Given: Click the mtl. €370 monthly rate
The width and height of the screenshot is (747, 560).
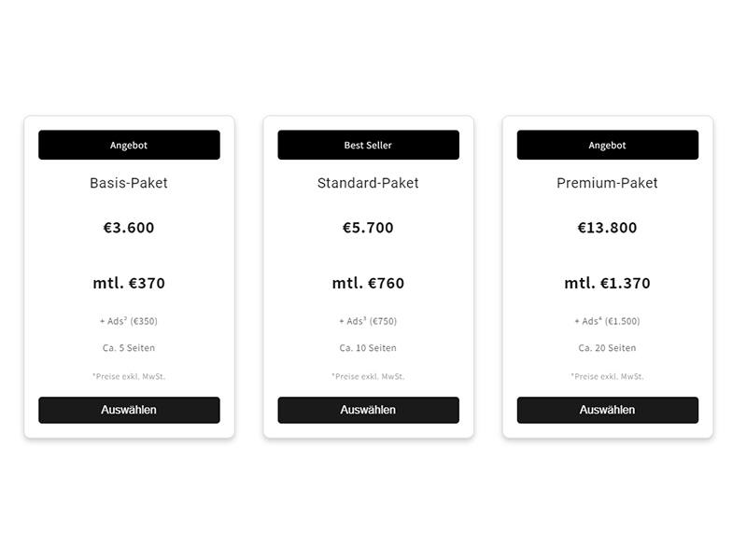Looking at the screenshot, I should point(129,283).
